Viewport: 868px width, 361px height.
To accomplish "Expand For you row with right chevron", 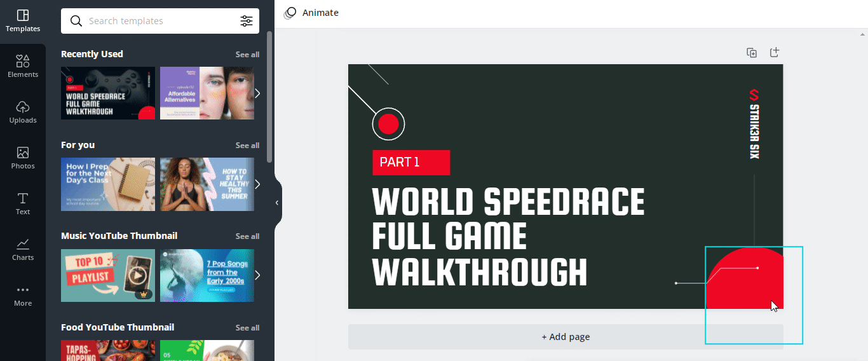I will click(257, 184).
